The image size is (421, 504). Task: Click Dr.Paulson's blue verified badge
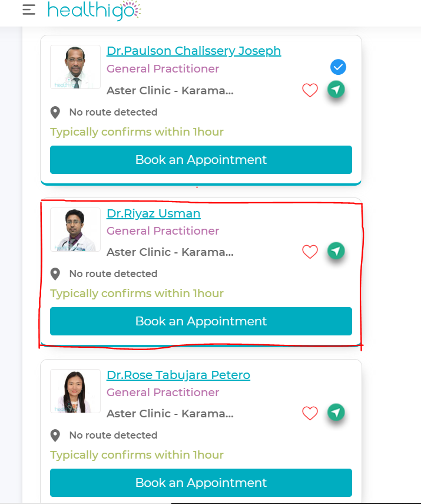tap(338, 67)
